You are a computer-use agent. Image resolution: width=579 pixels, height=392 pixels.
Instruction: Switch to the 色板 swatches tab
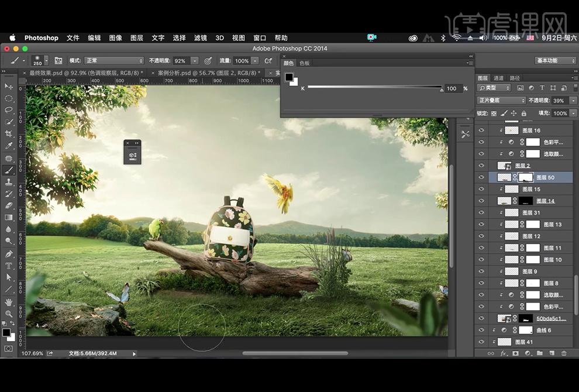(x=305, y=63)
